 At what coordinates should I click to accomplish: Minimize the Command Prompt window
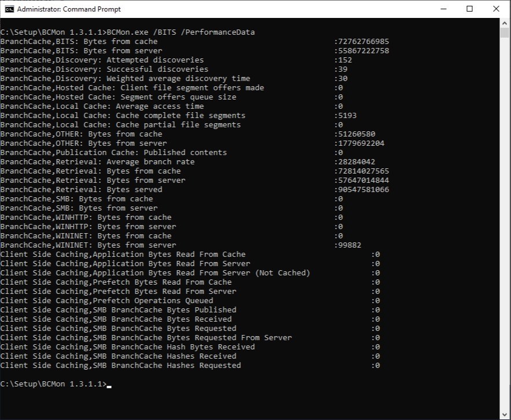(x=443, y=9)
